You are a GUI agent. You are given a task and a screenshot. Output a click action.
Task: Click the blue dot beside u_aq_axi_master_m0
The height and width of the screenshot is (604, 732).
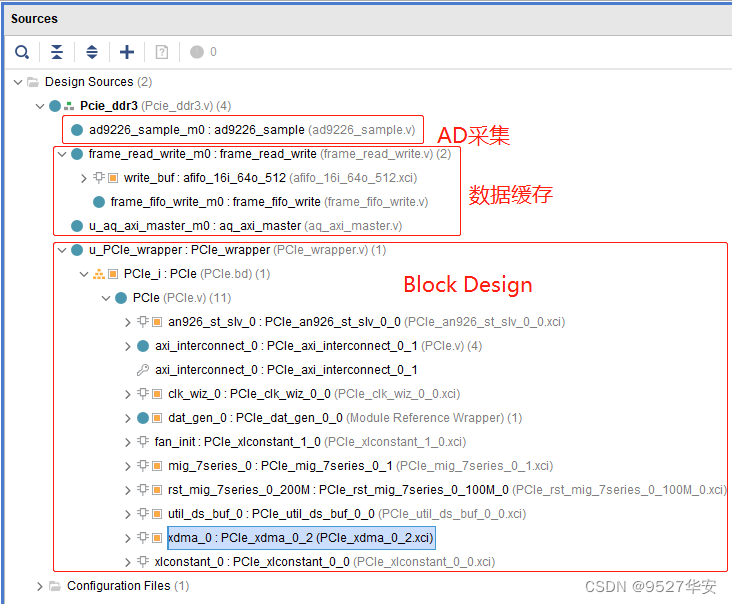(x=77, y=226)
